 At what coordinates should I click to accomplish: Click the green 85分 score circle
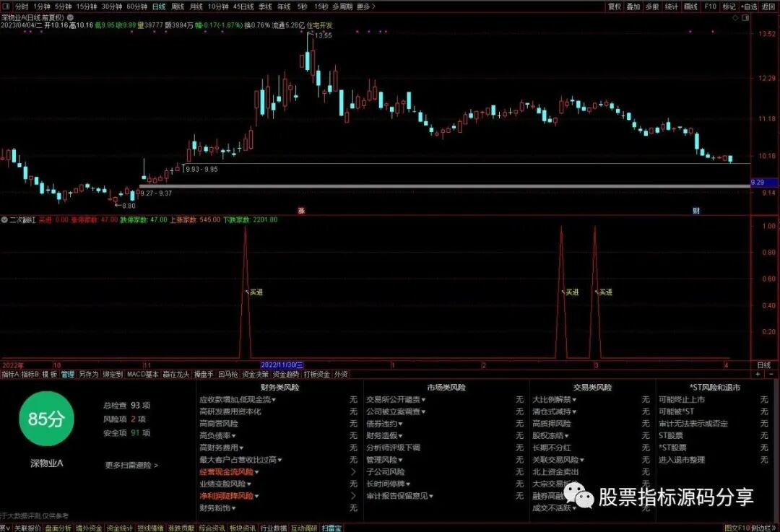pos(46,419)
